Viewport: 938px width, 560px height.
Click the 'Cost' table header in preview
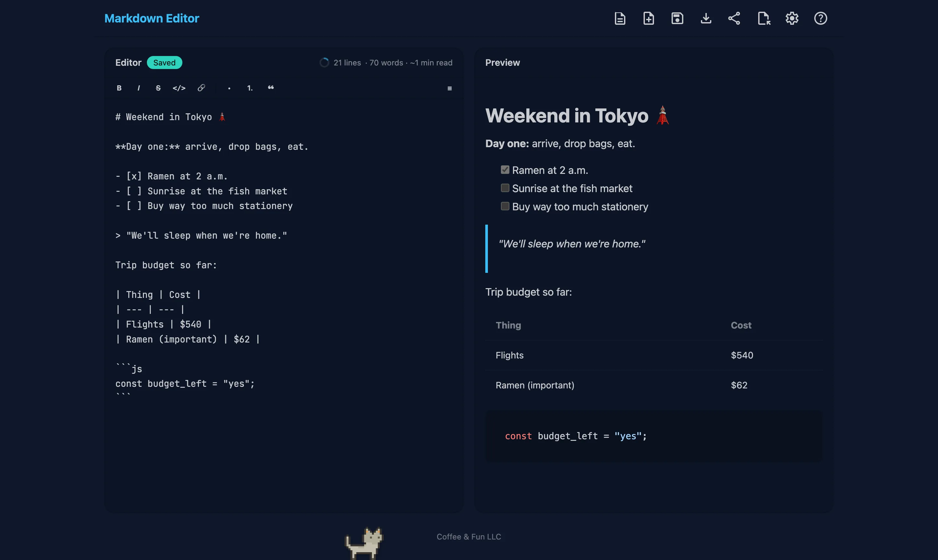(x=741, y=325)
